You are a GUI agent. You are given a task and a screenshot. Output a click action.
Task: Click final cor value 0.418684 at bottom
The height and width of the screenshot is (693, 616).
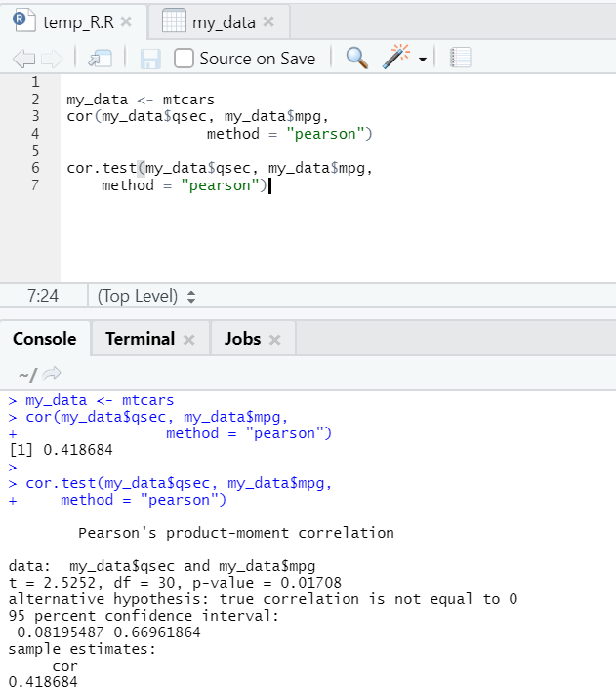[x=43, y=682]
